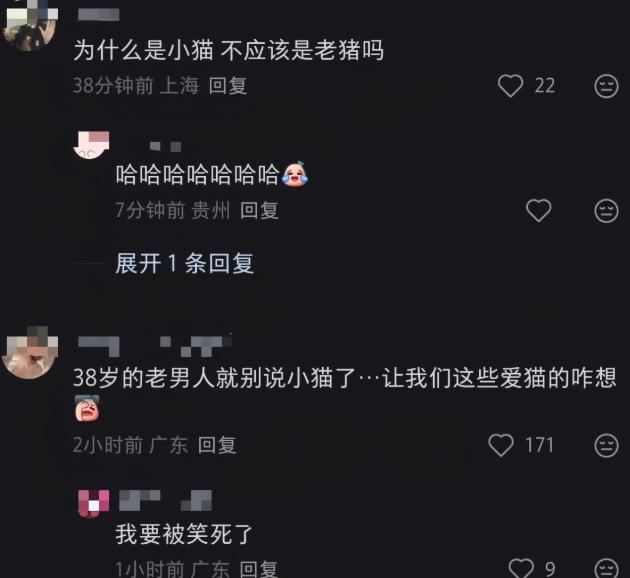Like the 老猪 comment with 22 likes
630x578 pixels.
point(510,86)
